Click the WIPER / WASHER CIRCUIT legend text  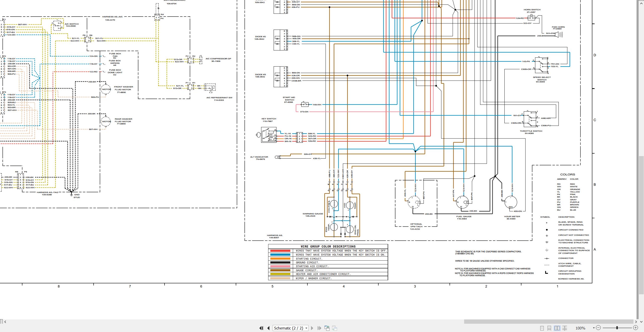(x=314, y=278)
